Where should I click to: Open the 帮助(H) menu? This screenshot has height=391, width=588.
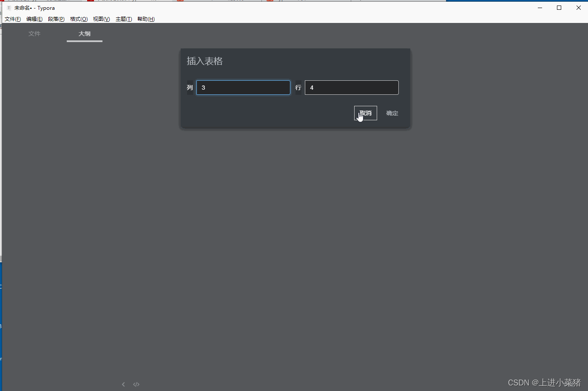click(146, 19)
